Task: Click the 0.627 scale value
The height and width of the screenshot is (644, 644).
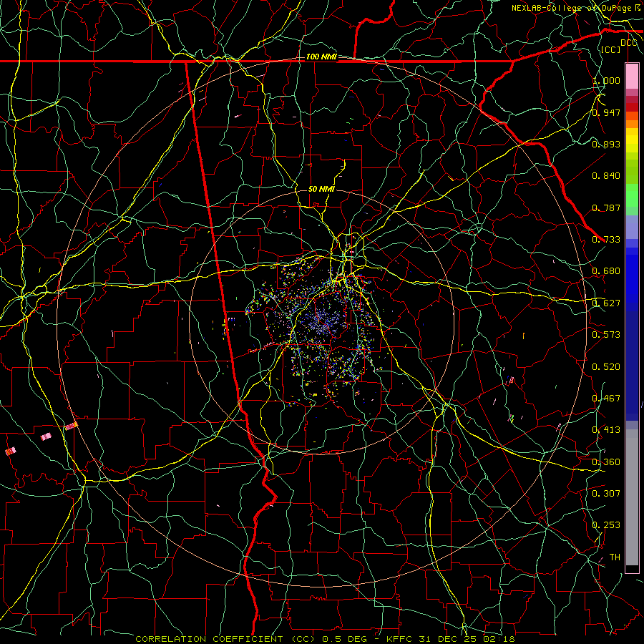Action: pyautogui.click(x=606, y=303)
